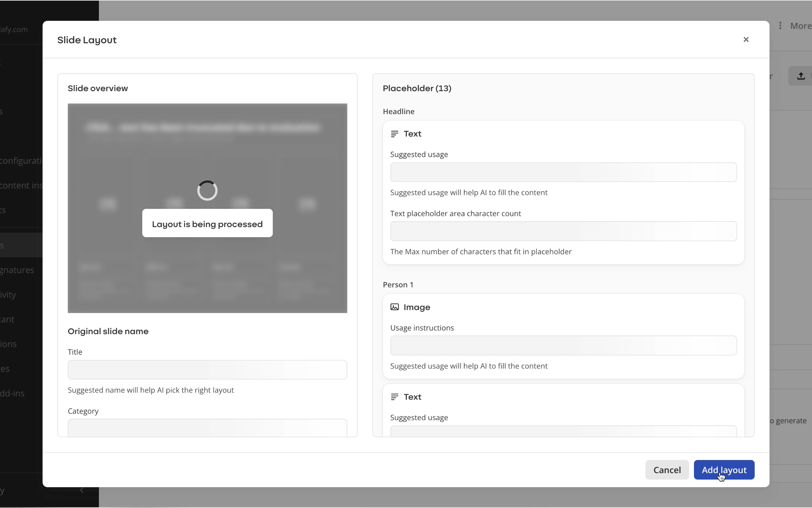
Task: Click the Placeholder (13) heading
Action: point(417,88)
